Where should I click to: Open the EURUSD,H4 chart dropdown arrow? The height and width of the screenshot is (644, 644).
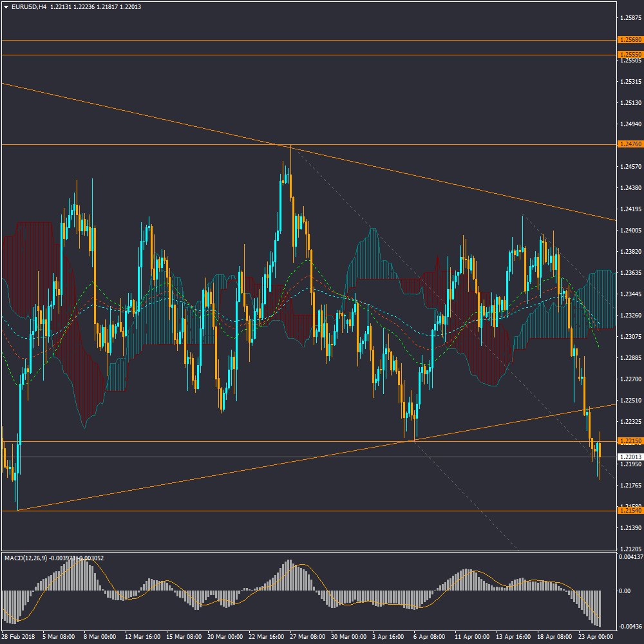(x=6, y=7)
